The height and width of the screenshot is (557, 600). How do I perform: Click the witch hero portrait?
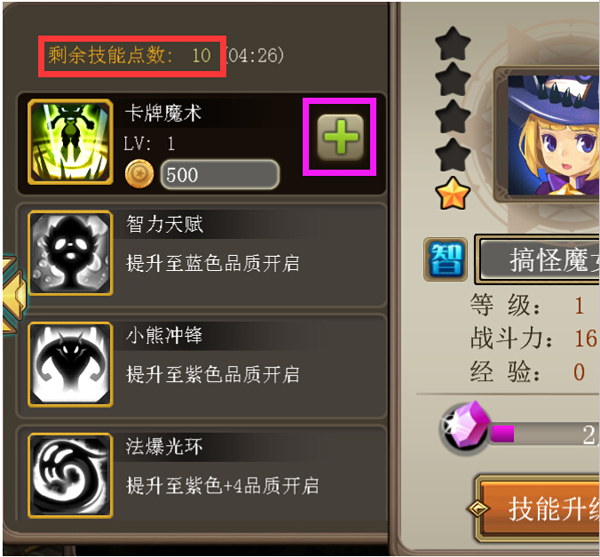[553, 135]
